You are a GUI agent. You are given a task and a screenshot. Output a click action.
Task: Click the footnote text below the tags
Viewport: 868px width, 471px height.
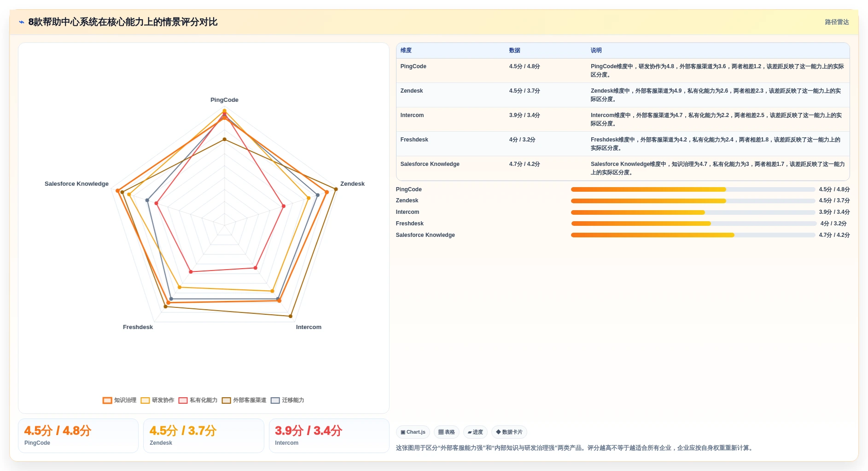tap(576, 448)
